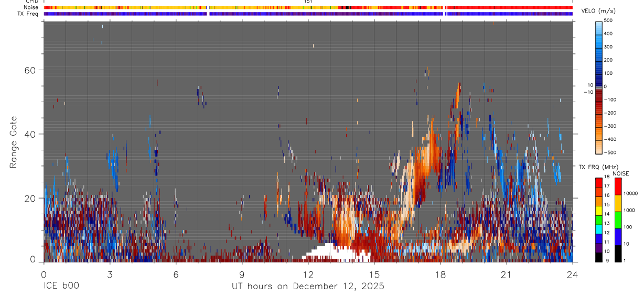Pick the yellow-orange segment of NOISE legend

(618, 203)
